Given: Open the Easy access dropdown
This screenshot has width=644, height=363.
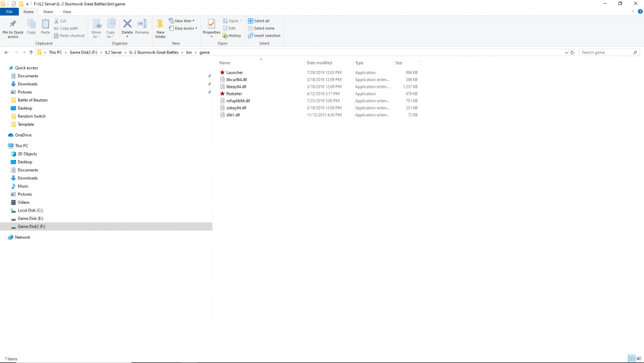Looking at the screenshot, I should [183, 28].
